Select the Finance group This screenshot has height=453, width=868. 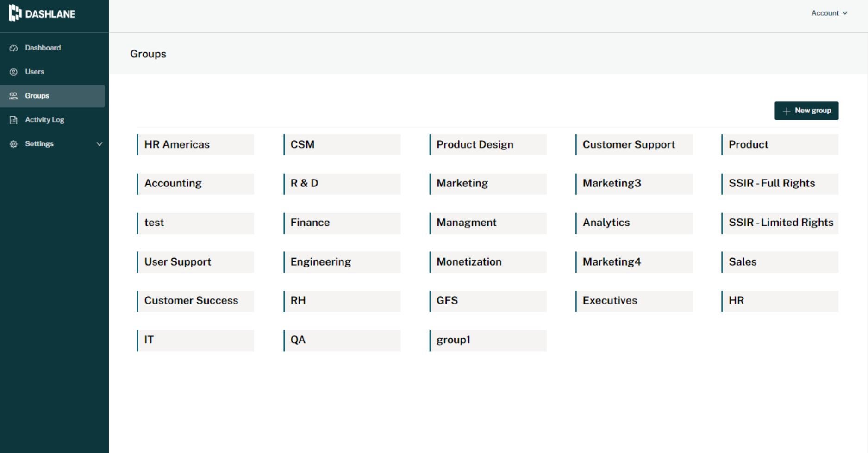(342, 223)
